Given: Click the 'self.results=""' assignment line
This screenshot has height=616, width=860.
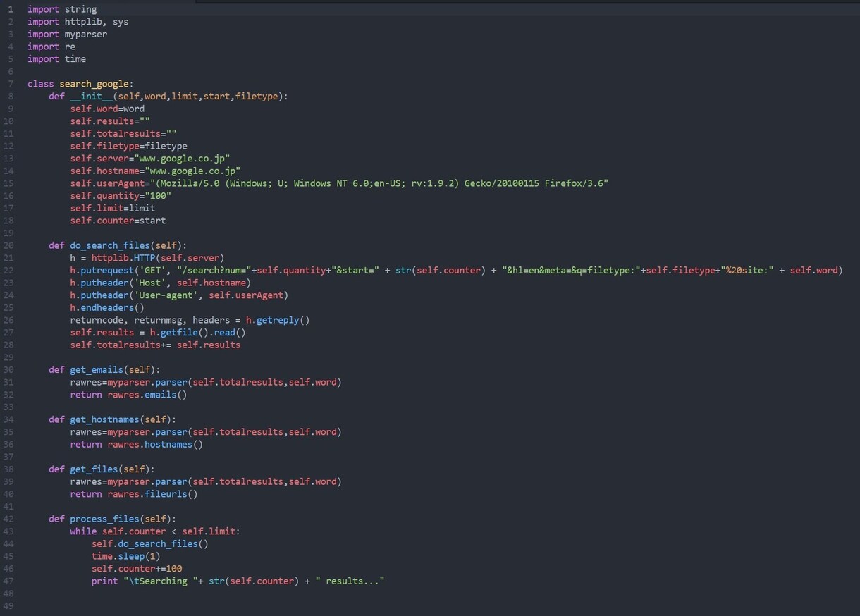Looking at the screenshot, I should tap(110, 121).
